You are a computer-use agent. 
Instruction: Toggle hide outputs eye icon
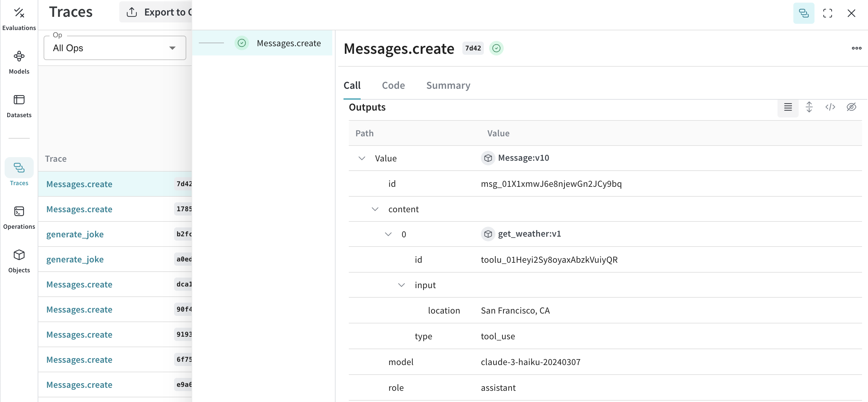[x=851, y=107]
